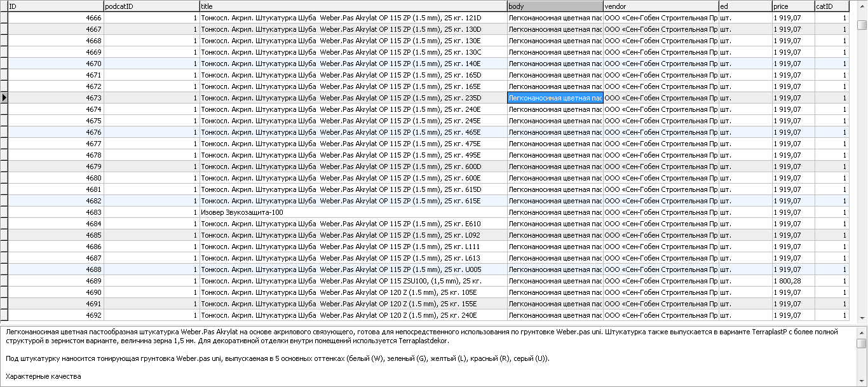Click the podcatID column header
Viewport: 868px width, 387px height.
[151, 6]
